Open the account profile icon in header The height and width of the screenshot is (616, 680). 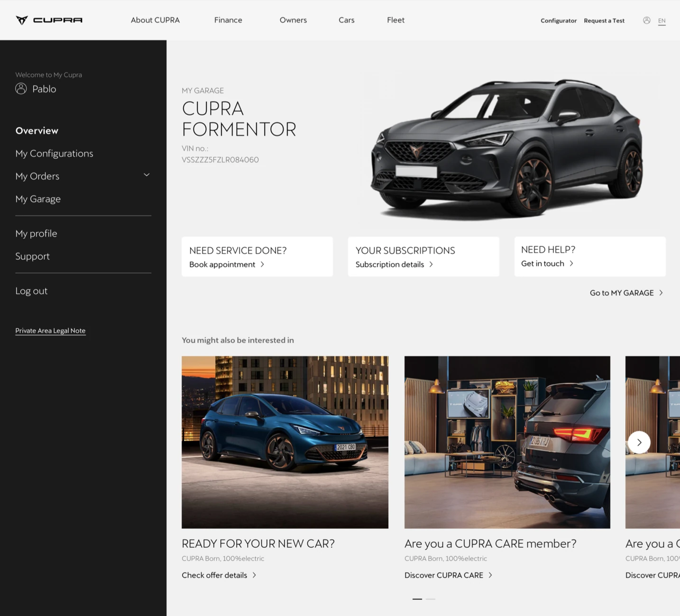point(646,20)
